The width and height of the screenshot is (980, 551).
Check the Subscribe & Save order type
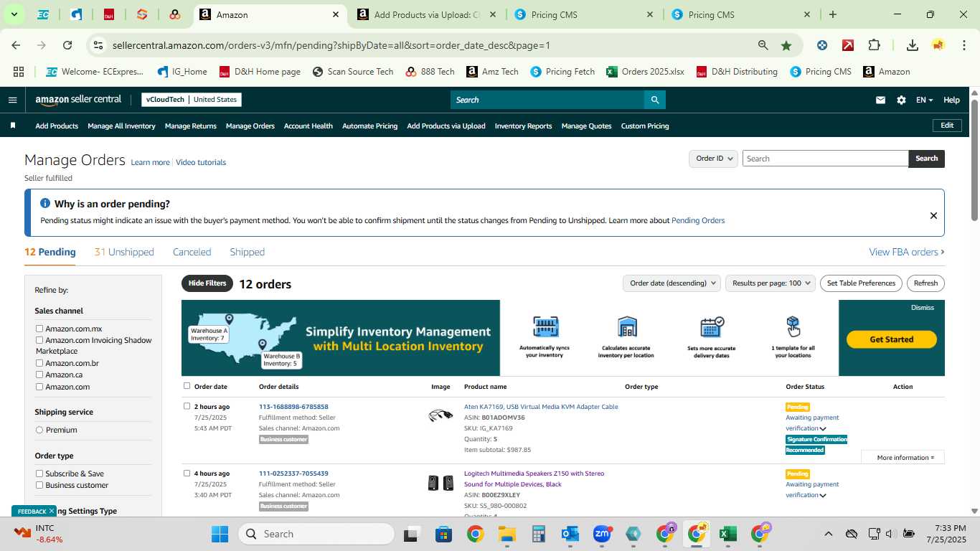[x=39, y=474]
